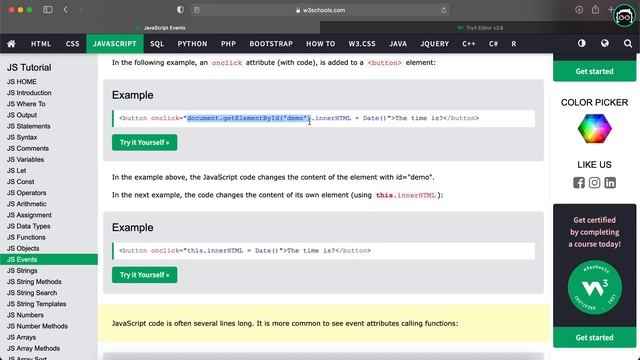This screenshot has height=360, width=640.
Task: Click Try it Yourself under this.innerHTML example
Action: point(144,275)
